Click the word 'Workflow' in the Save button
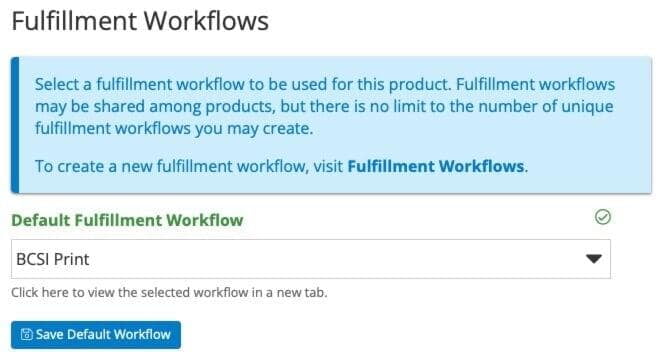This screenshot has width=663, height=360. [142, 335]
